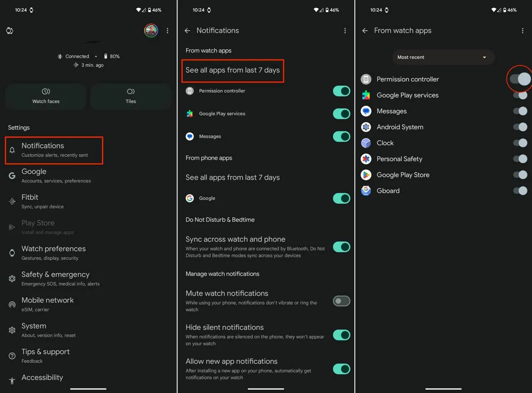Turn off Messages toggle in Notifications screen
Screen dimensions: 532x393
(341, 136)
